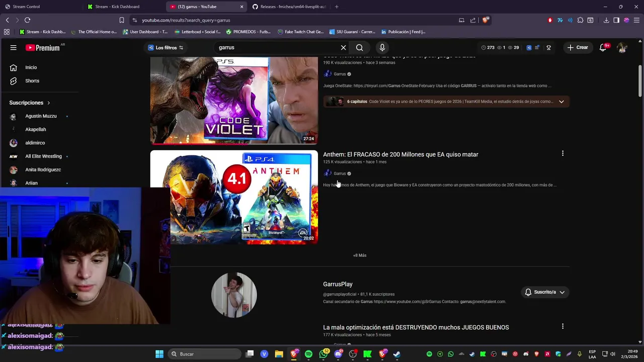Open Garrus channel under Anthem video
This screenshot has width=644, height=362.
tap(340, 173)
